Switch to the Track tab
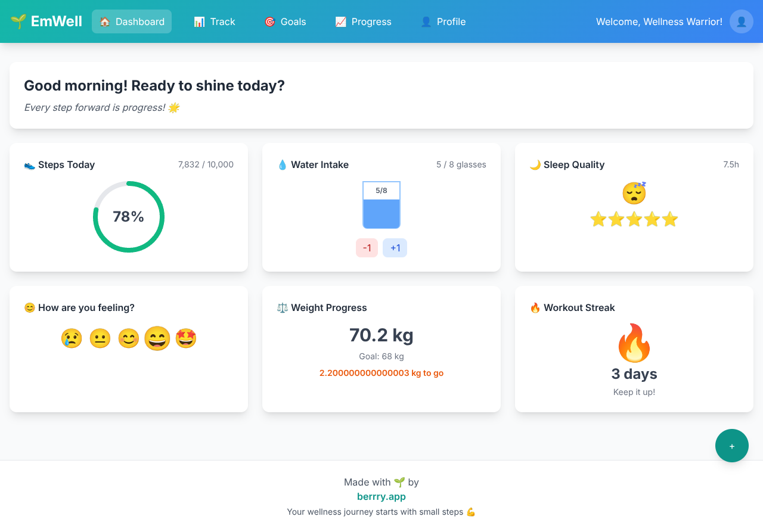 click(215, 21)
